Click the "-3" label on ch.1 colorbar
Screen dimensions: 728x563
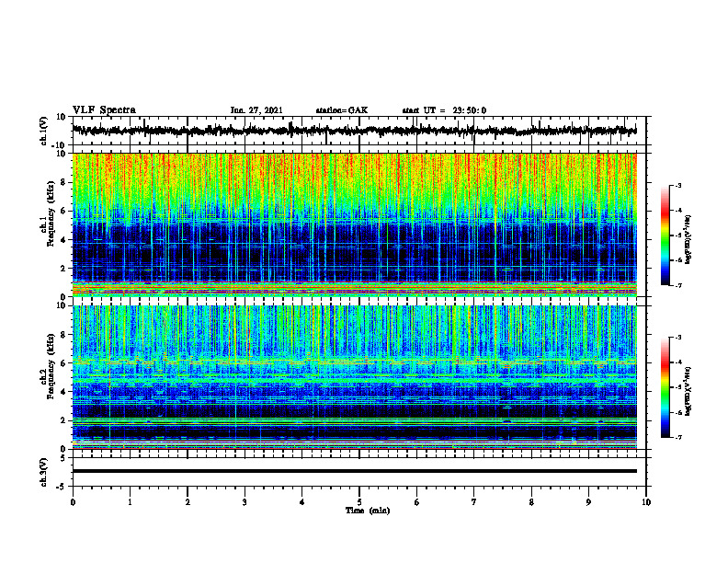(678, 185)
